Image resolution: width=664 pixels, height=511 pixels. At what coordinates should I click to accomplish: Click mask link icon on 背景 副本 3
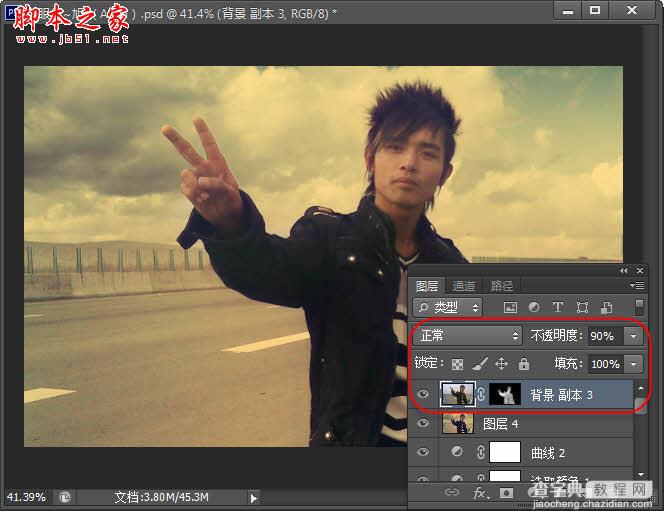coord(481,395)
